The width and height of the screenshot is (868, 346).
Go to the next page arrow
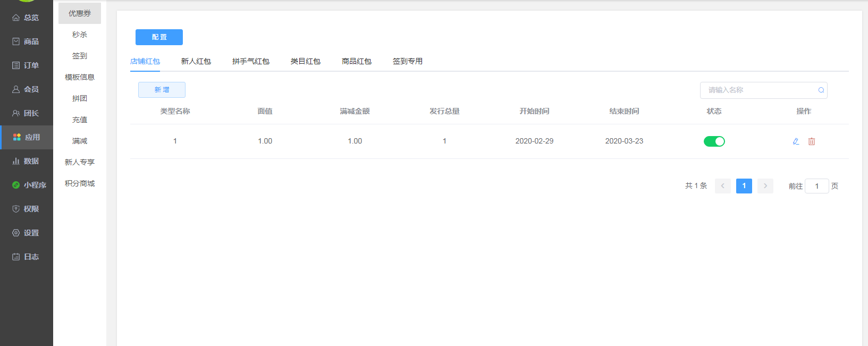765,186
